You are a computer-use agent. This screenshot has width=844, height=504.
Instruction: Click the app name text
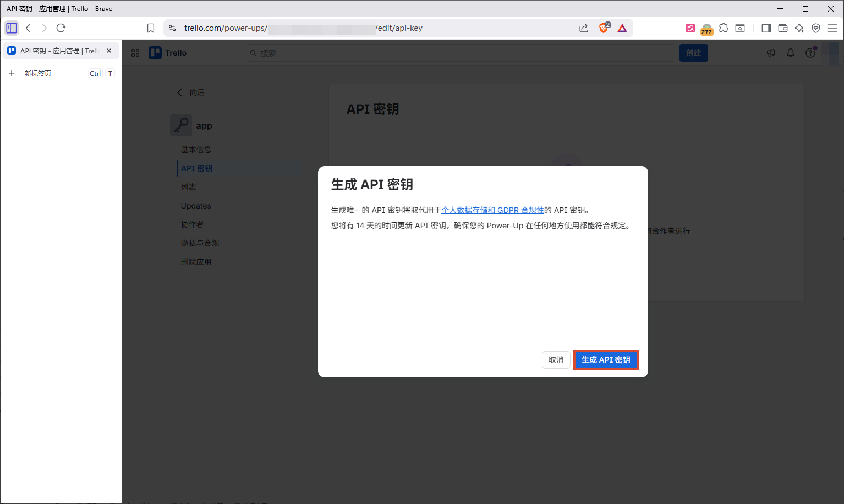204,126
